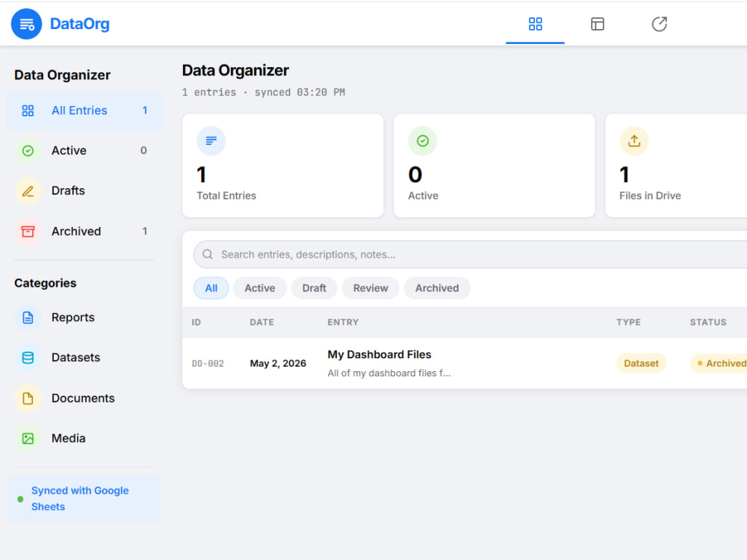The height and width of the screenshot is (560, 747).
Task: Sort by the ENTRY column header
Action: pyautogui.click(x=343, y=323)
